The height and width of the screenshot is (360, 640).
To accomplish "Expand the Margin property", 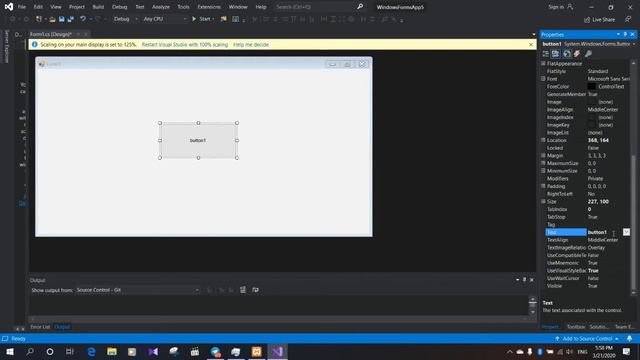I will [543, 156].
